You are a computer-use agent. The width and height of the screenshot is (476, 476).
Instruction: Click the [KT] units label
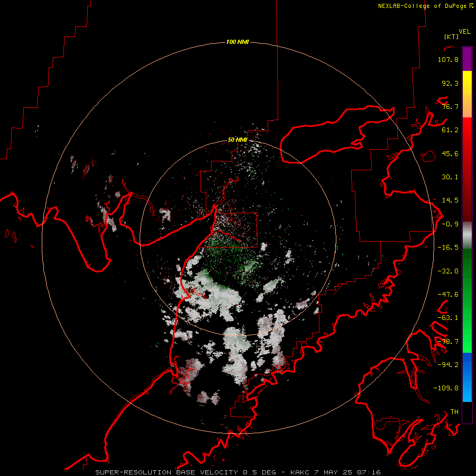451,36
